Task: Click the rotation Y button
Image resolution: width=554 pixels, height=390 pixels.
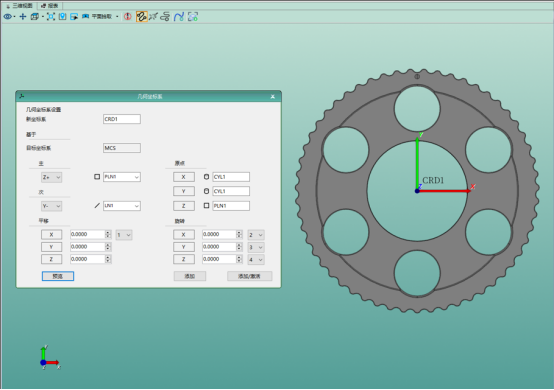Action: click(184, 247)
